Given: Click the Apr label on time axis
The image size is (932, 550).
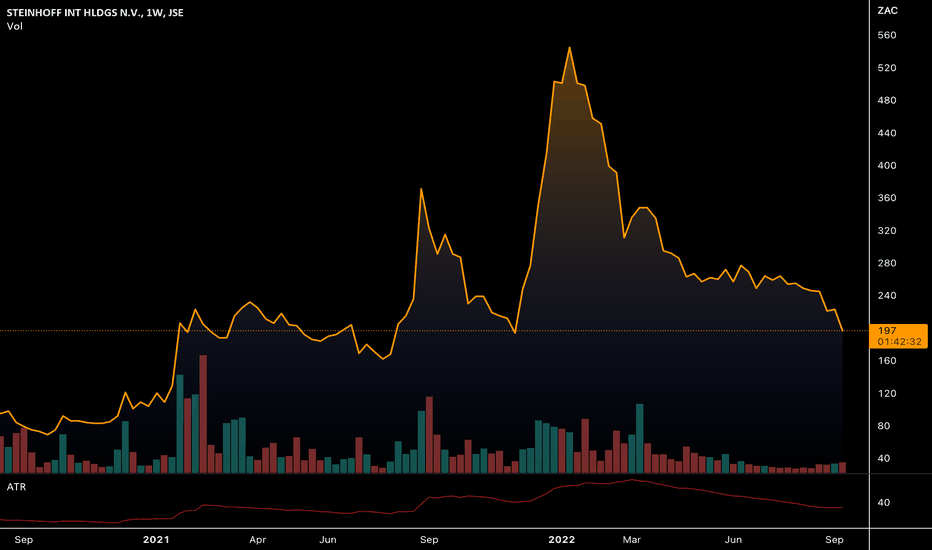Looking at the screenshot, I should [x=257, y=539].
